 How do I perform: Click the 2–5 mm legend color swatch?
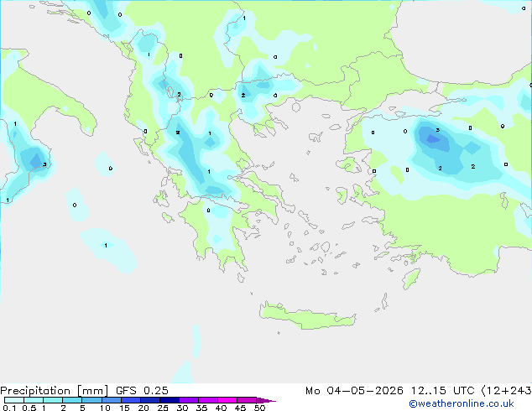coord(72,400)
